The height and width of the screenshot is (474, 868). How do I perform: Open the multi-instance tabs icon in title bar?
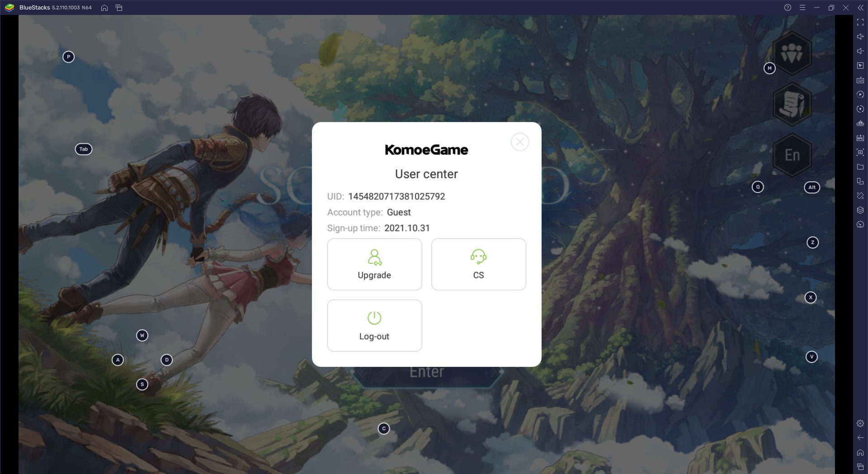click(119, 8)
